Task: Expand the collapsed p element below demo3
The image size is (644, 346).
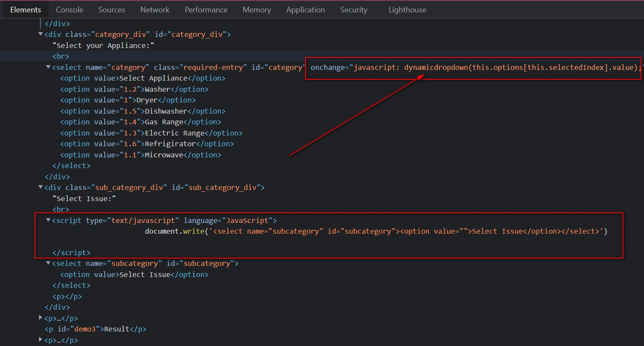Action: [41, 340]
